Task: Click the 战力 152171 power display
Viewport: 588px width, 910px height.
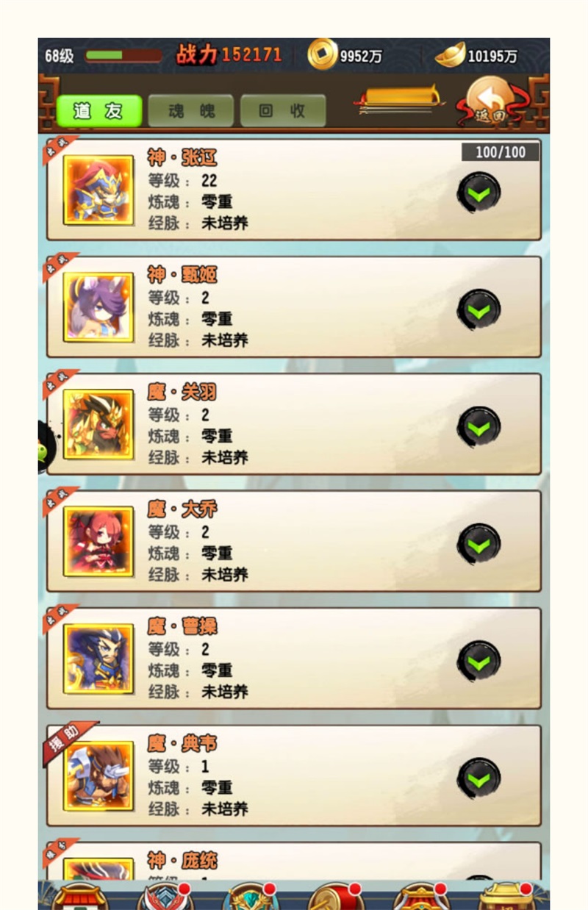Action: coord(229,54)
